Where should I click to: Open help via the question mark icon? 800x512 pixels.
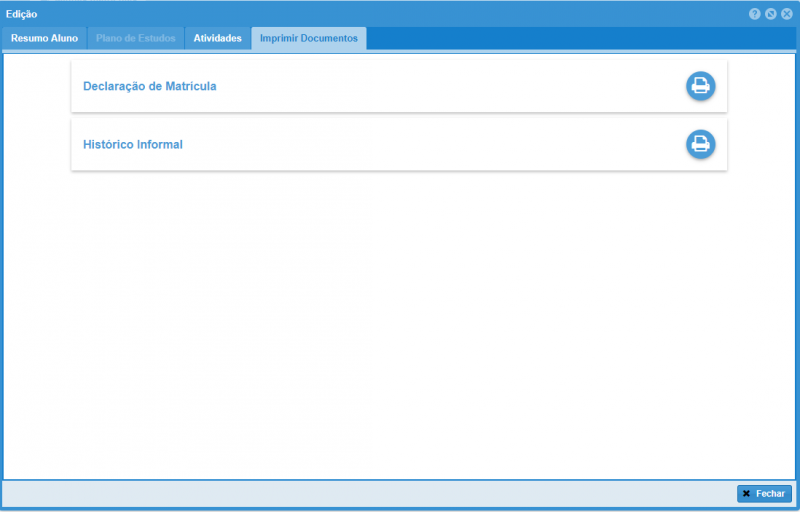pyautogui.click(x=755, y=14)
